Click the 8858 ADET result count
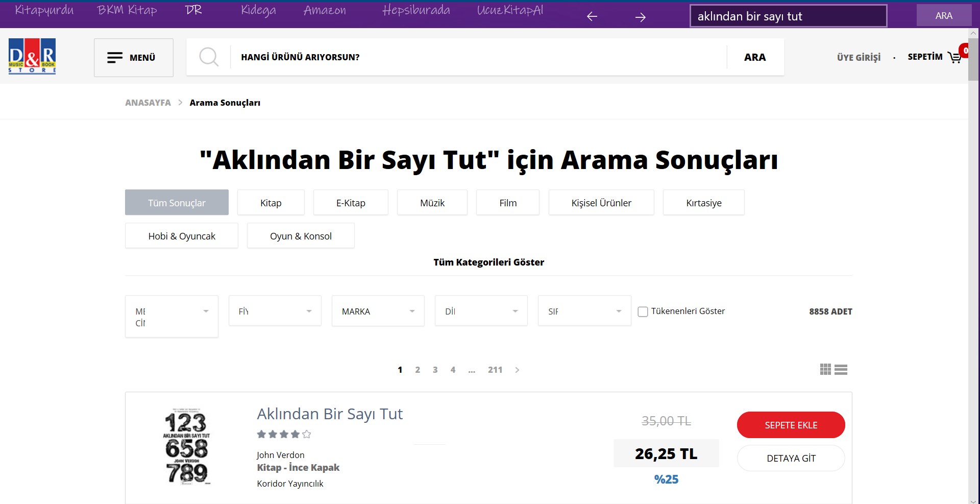This screenshot has height=504, width=980. 830,311
